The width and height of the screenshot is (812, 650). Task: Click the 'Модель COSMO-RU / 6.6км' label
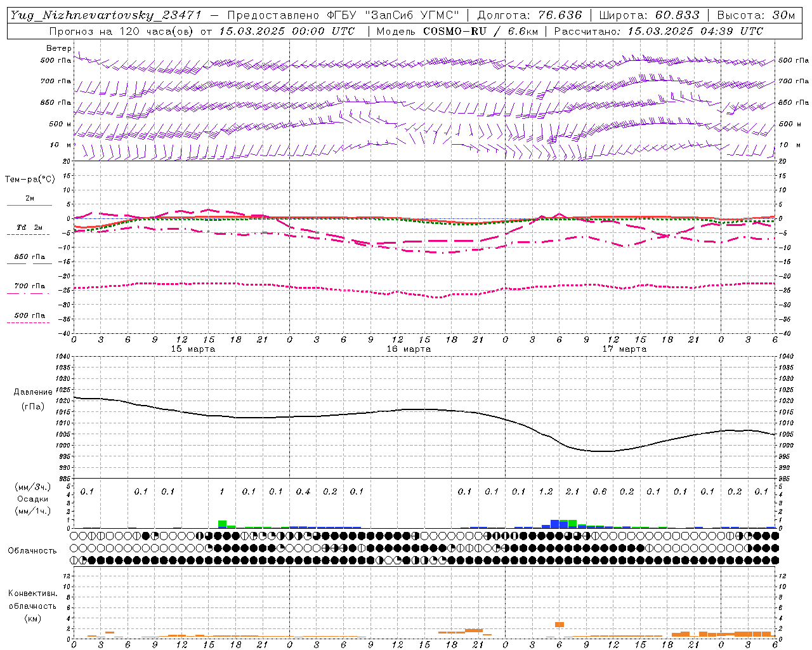click(x=457, y=31)
